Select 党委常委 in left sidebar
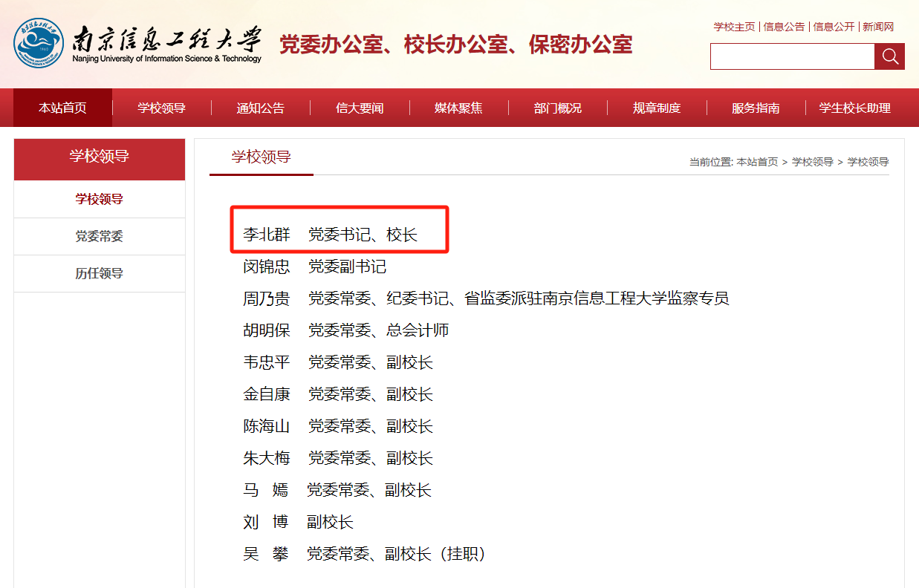Viewport: 919px width, 588px height. [x=100, y=236]
